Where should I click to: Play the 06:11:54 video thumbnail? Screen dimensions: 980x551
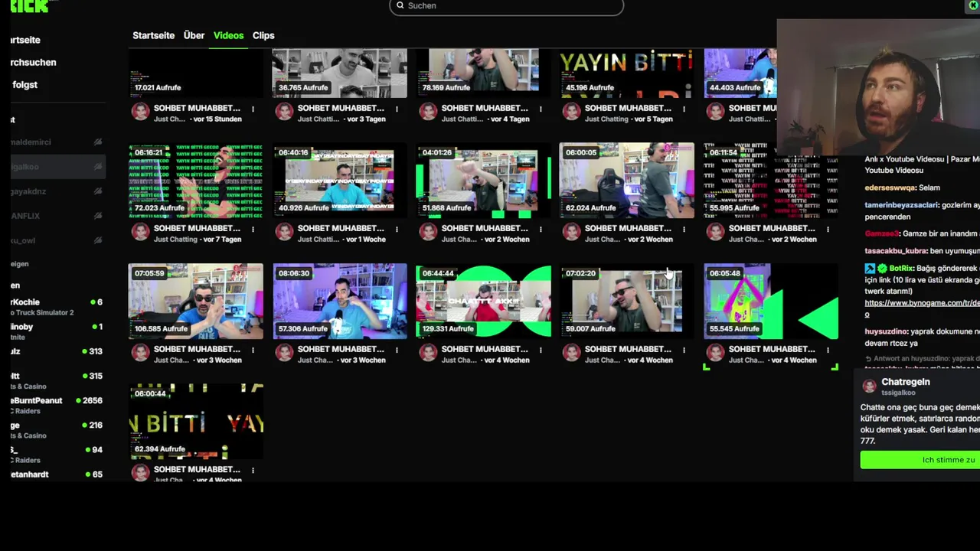pos(771,181)
